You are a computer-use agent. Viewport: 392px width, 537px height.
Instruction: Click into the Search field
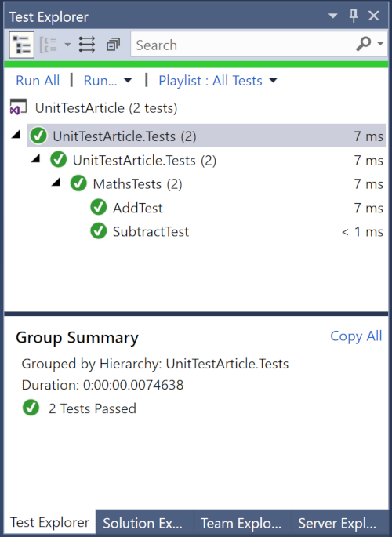tap(241, 45)
